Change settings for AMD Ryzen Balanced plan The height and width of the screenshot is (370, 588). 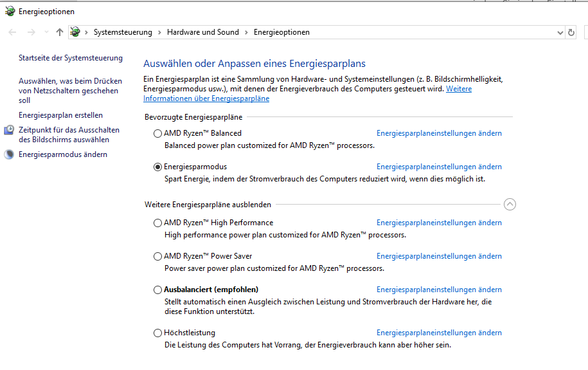(x=439, y=133)
